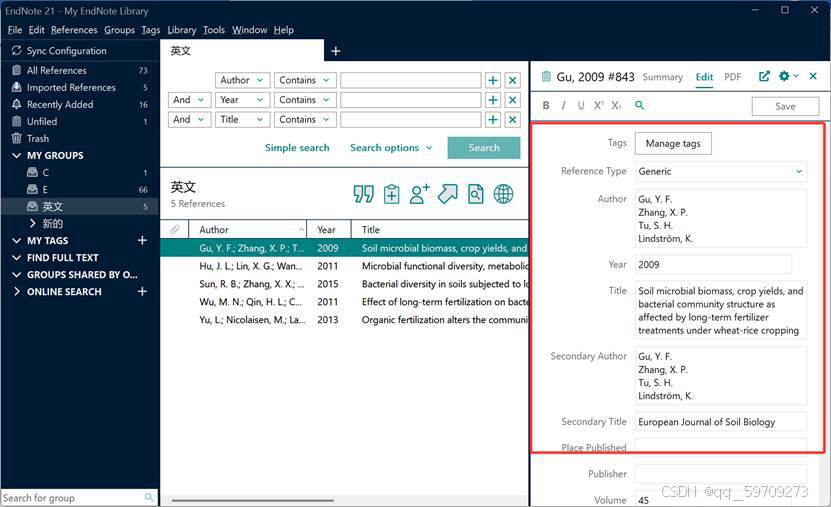Viewport: 831px width, 507px height.
Task: Open All References group
Action: 79,70
